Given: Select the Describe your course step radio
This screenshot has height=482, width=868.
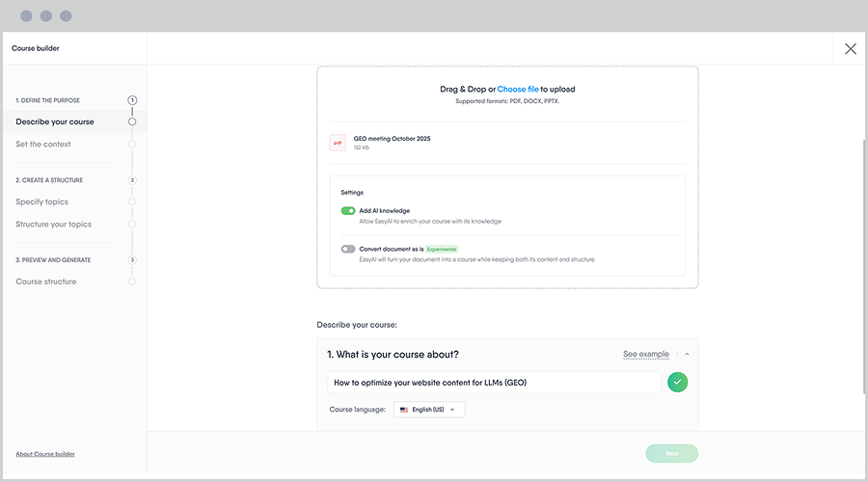Looking at the screenshot, I should coord(132,121).
